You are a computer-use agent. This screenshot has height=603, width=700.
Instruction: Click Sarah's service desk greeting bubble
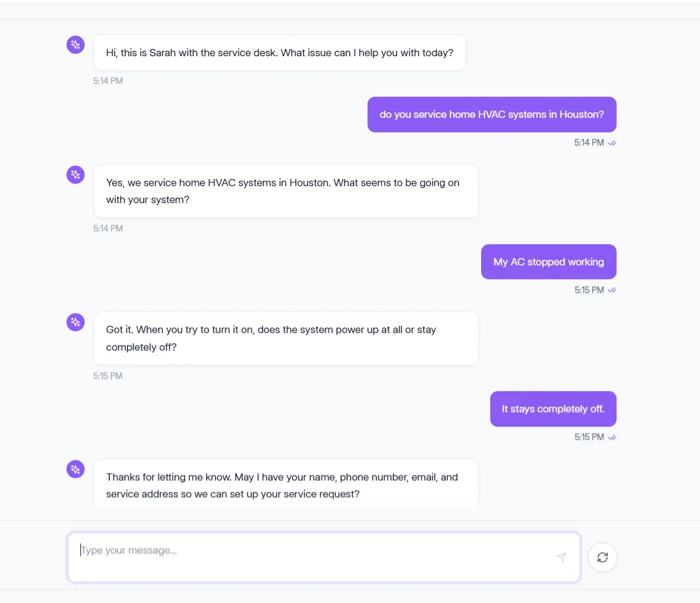pyautogui.click(x=279, y=53)
